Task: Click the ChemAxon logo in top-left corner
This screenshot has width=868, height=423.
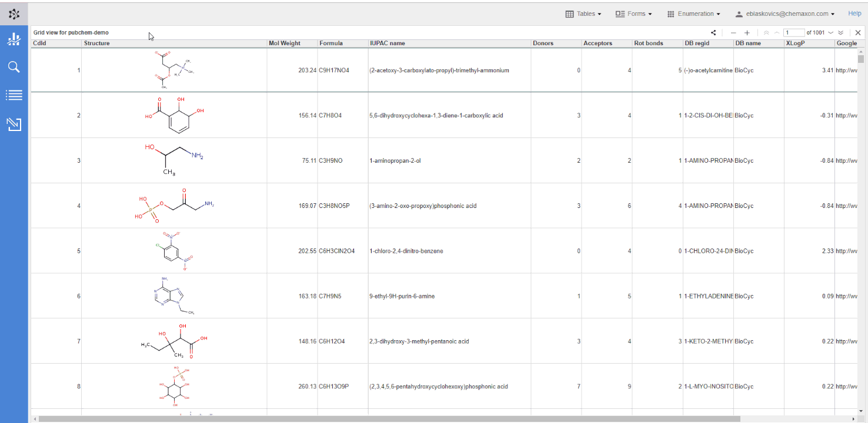Action: pos(14,14)
